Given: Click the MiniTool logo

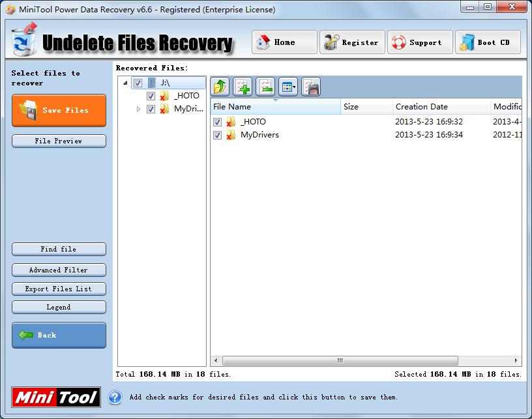Looking at the screenshot, I should point(56,397).
